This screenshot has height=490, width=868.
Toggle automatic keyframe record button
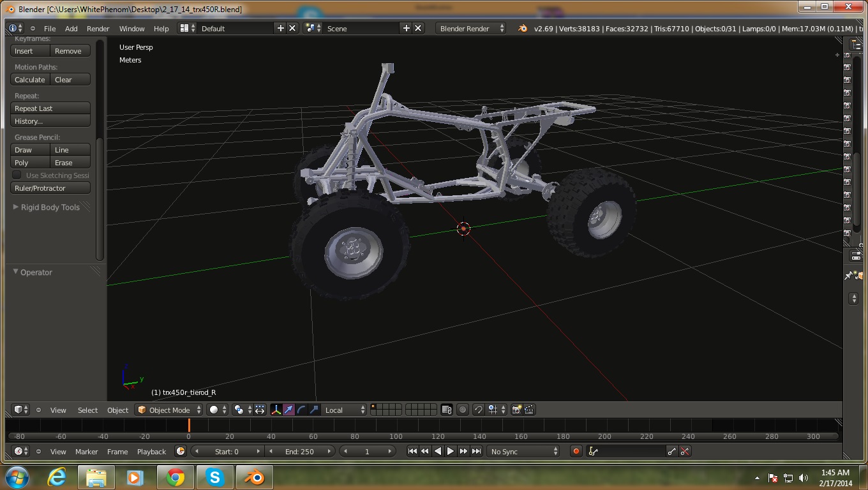pyautogui.click(x=576, y=451)
